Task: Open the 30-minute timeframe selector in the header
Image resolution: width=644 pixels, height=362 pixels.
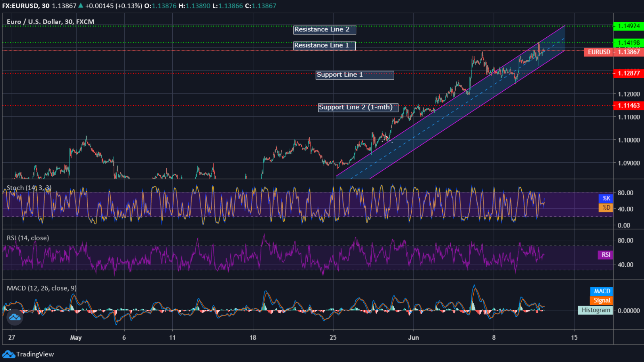Action: [46, 6]
